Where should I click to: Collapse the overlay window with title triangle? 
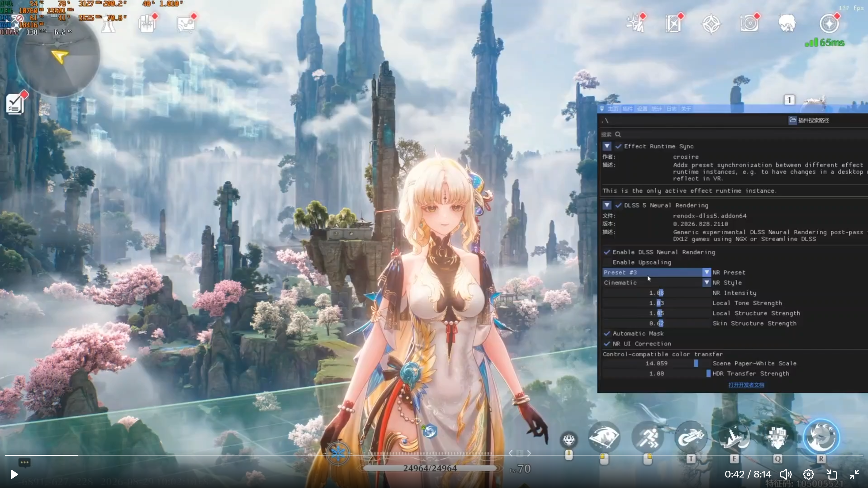click(602, 109)
